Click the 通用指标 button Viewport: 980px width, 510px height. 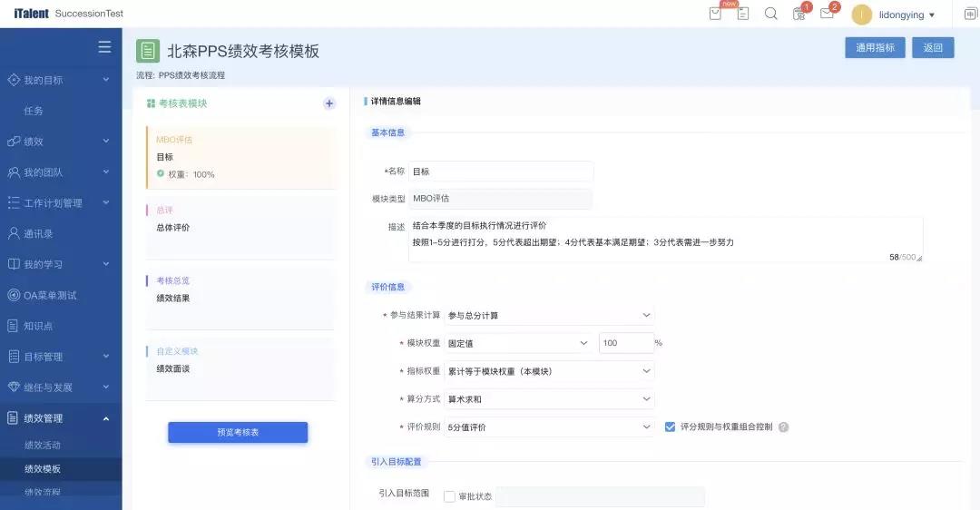coord(875,47)
